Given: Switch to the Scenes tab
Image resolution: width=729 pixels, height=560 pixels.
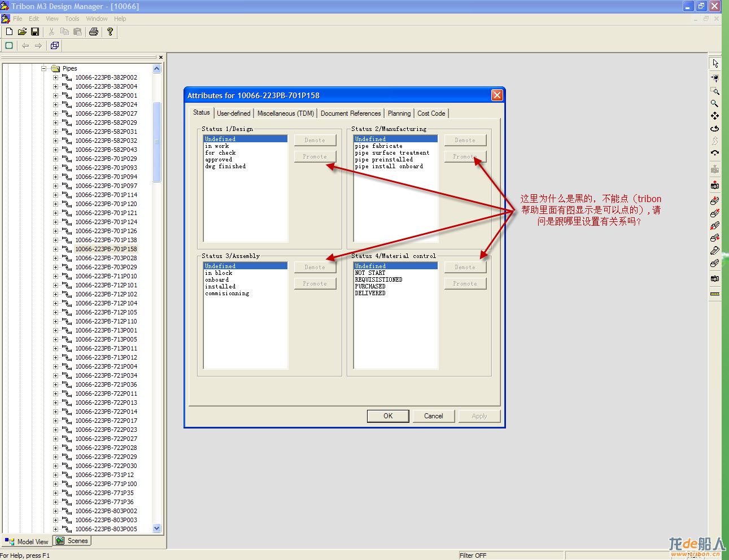Looking at the screenshot, I should point(72,541).
